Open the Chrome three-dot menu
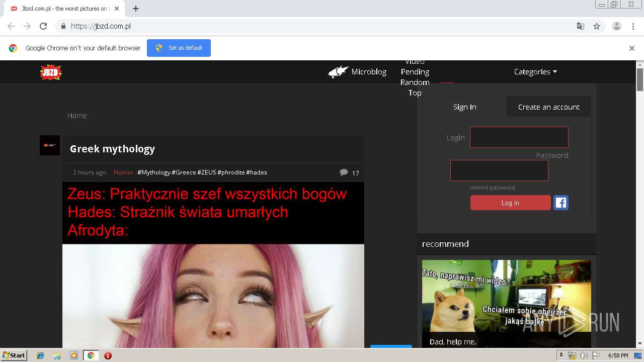The image size is (644, 362). pyautogui.click(x=633, y=26)
